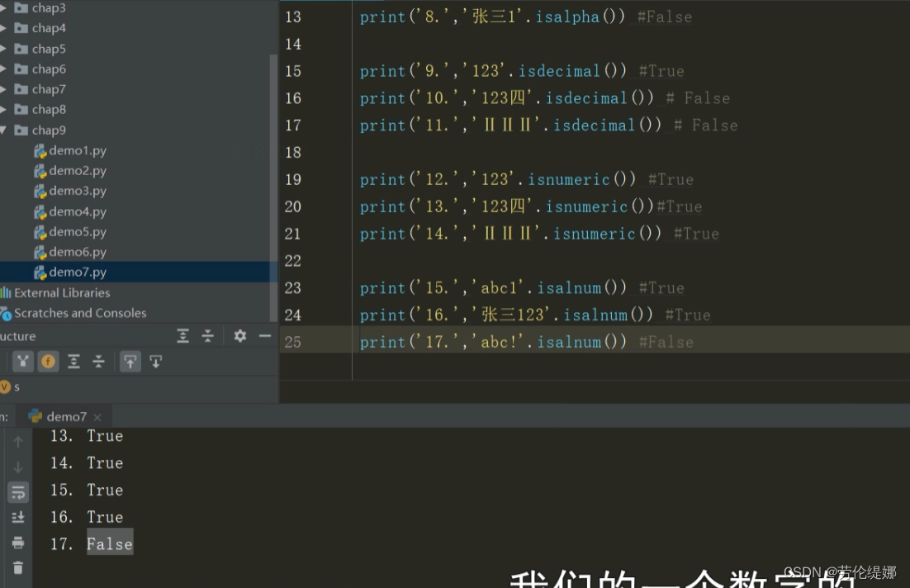The width and height of the screenshot is (910, 588).
Task: Select the highlighted False output on line 17
Action: (109, 543)
